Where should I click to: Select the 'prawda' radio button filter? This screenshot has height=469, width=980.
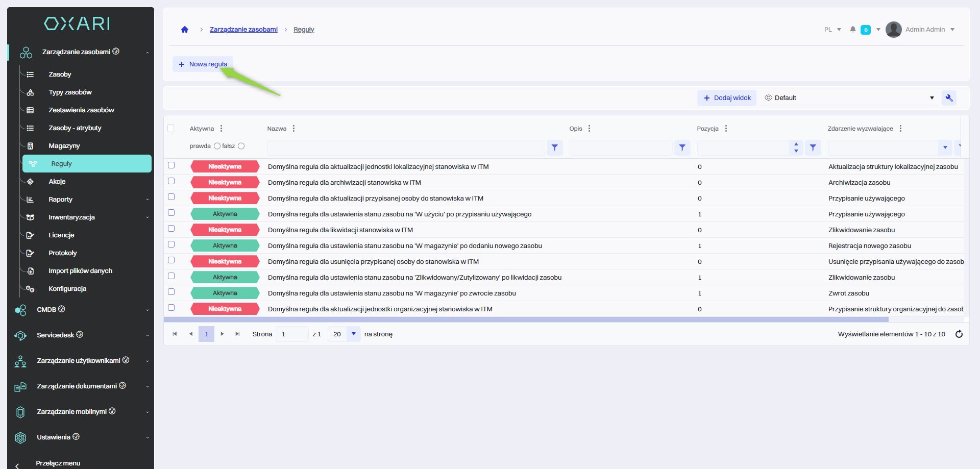(217, 146)
